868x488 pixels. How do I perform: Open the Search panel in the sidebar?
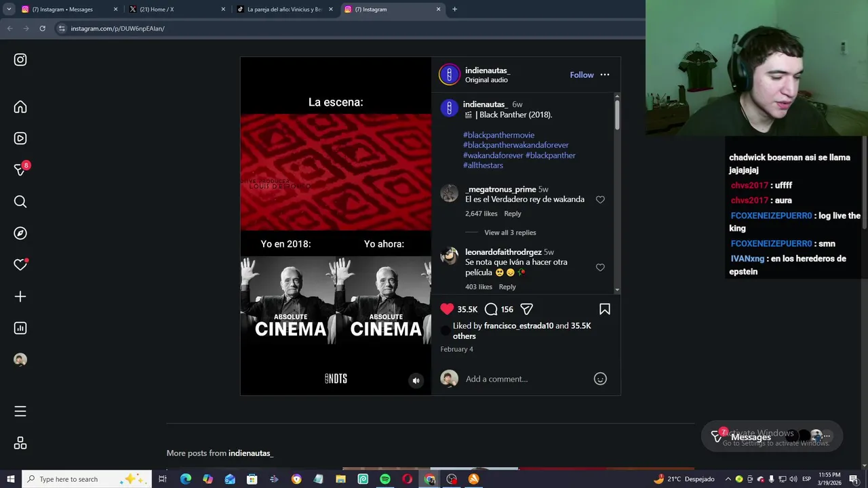20,201
